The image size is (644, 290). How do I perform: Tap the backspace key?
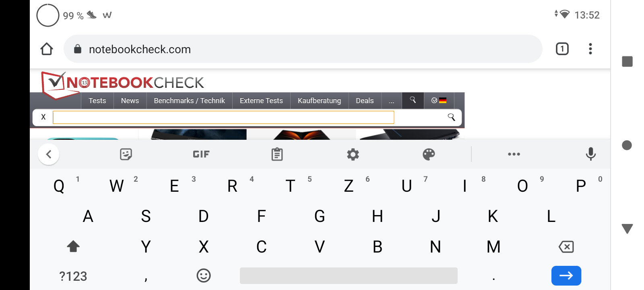[x=566, y=246]
